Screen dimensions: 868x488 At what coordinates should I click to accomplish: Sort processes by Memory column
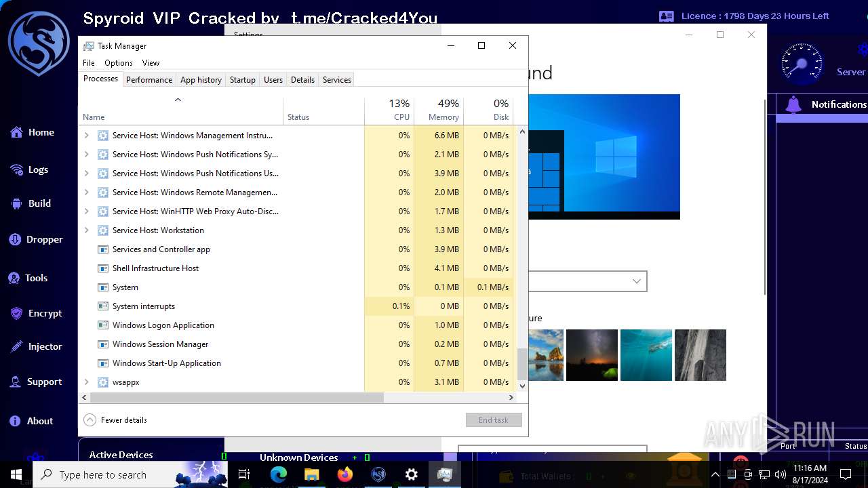[439, 110]
